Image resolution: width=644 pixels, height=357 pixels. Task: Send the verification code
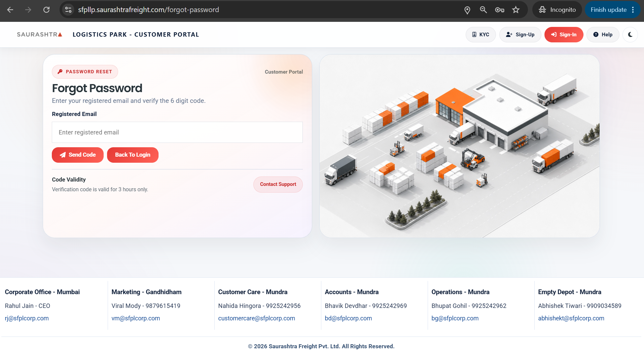[78, 155]
